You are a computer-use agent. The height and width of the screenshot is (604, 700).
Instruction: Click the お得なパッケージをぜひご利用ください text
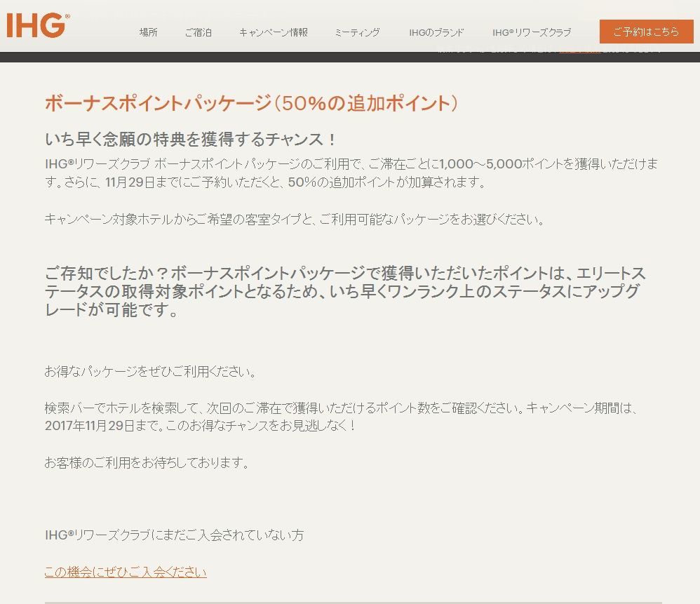click(150, 371)
